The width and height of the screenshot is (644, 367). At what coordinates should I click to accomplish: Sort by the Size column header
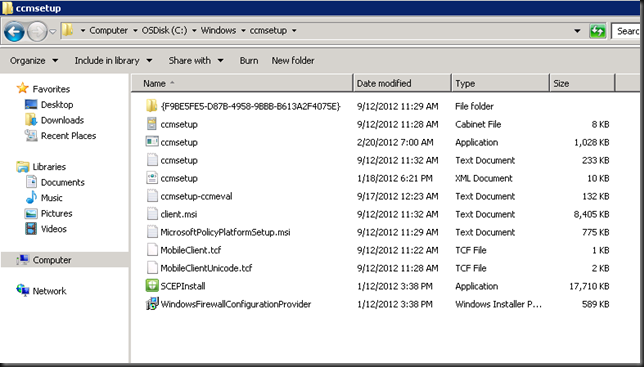click(x=582, y=83)
